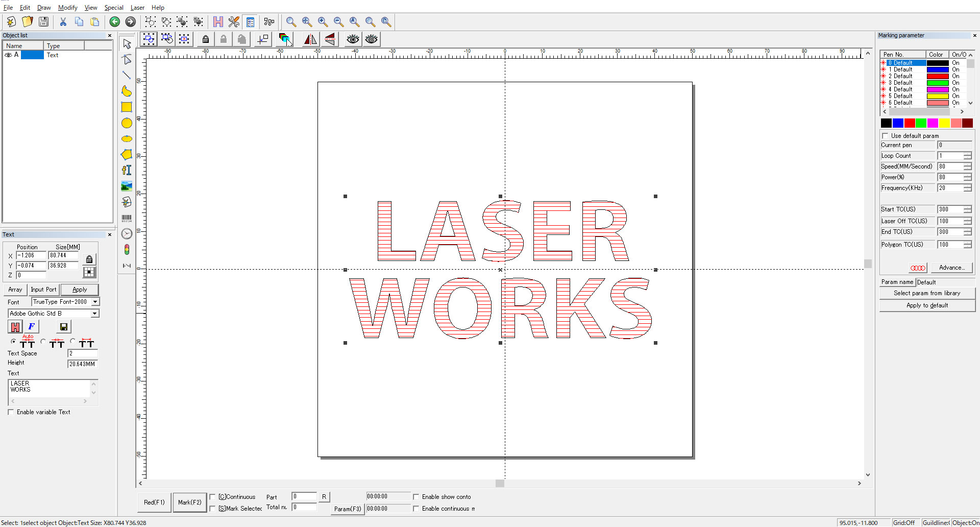Viewport: 980px width, 527px height.
Task: Adjust the Laser Off TC(US) stepper
Action: tap(967, 221)
